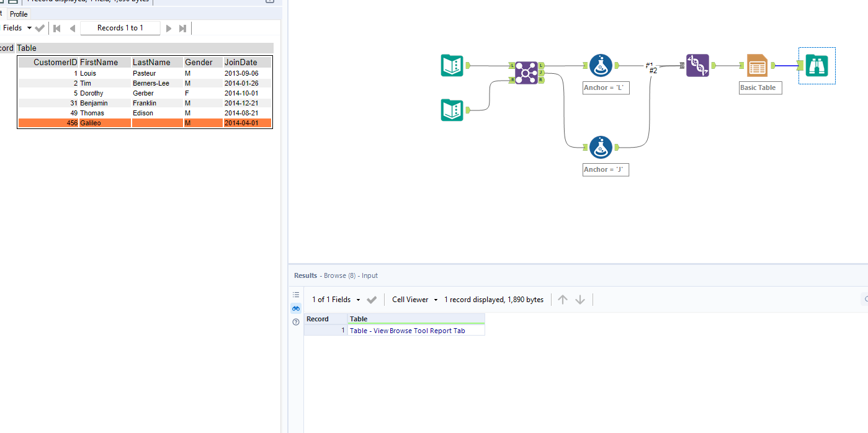Select the top Input Data tool

(452, 65)
